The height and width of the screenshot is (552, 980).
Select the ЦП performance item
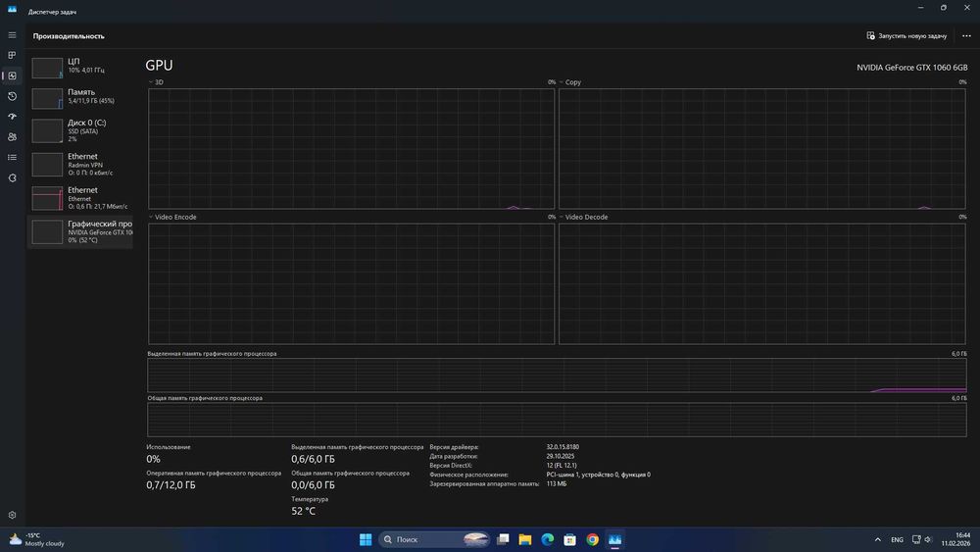[80, 67]
